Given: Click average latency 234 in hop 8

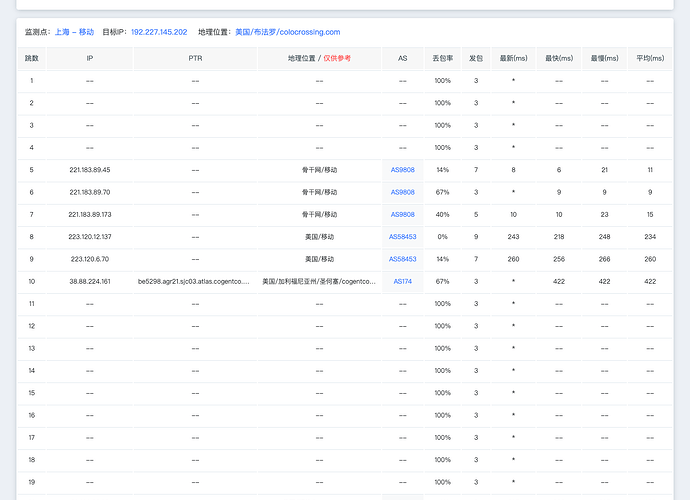Looking at the screenshot, I should coord(650,237).
